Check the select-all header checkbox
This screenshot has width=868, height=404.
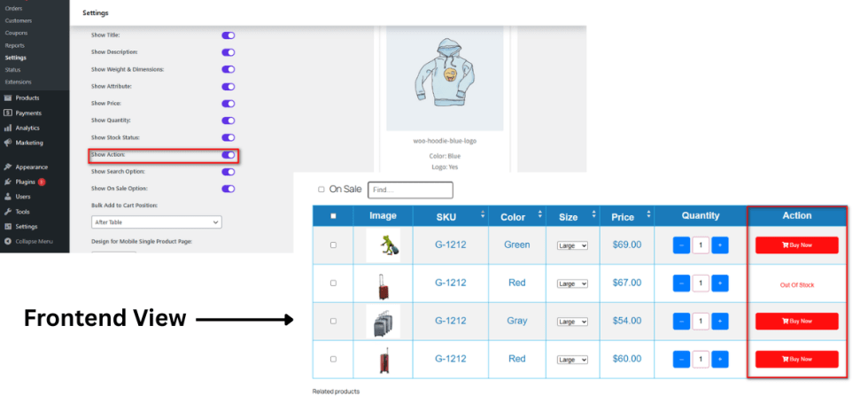coord(333,216)
